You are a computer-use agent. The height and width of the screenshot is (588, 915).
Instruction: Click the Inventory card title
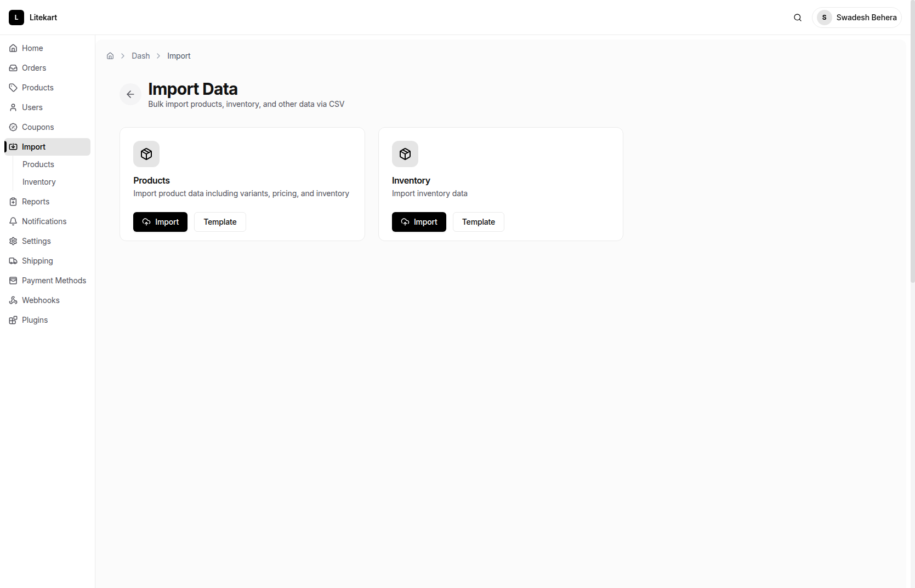pos(411,180)
